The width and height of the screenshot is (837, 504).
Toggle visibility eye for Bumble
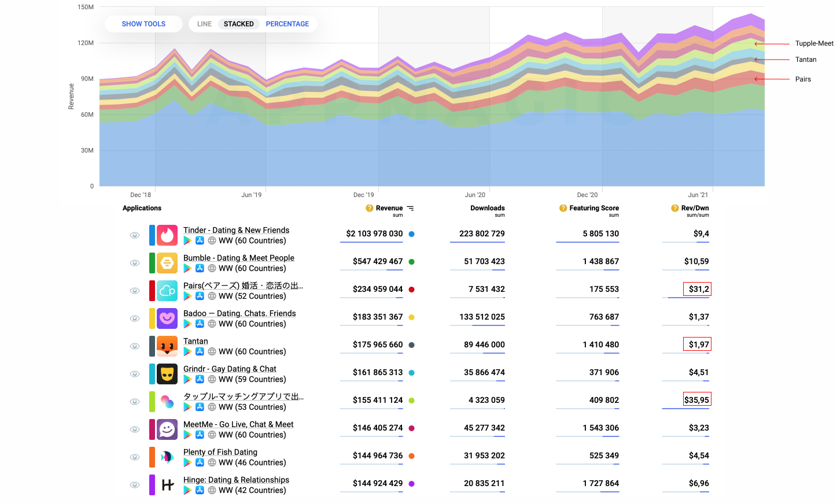point(135,263)
